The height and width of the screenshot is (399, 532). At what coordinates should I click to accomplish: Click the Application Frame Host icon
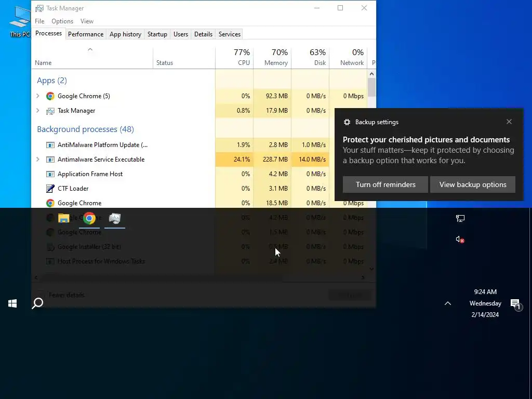50,174
